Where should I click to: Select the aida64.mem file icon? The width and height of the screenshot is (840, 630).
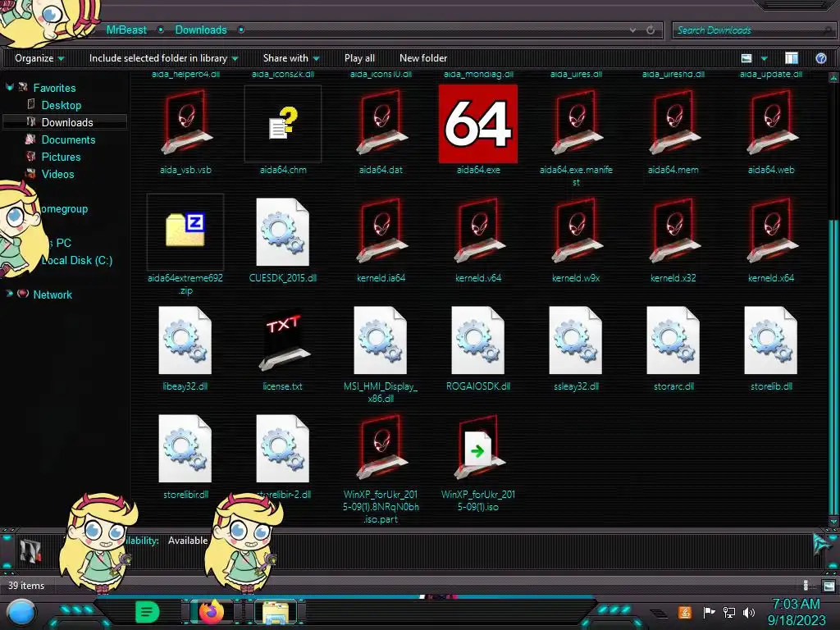pyautogui.click(x=673, y=124)
